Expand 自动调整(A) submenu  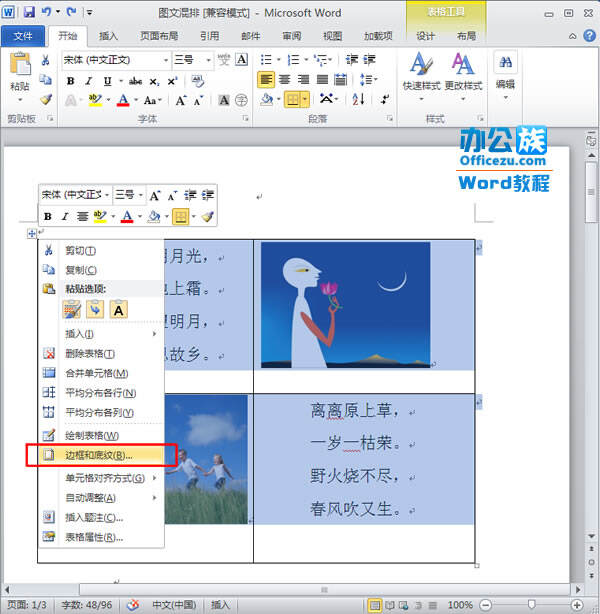click(x=101, y=498)
